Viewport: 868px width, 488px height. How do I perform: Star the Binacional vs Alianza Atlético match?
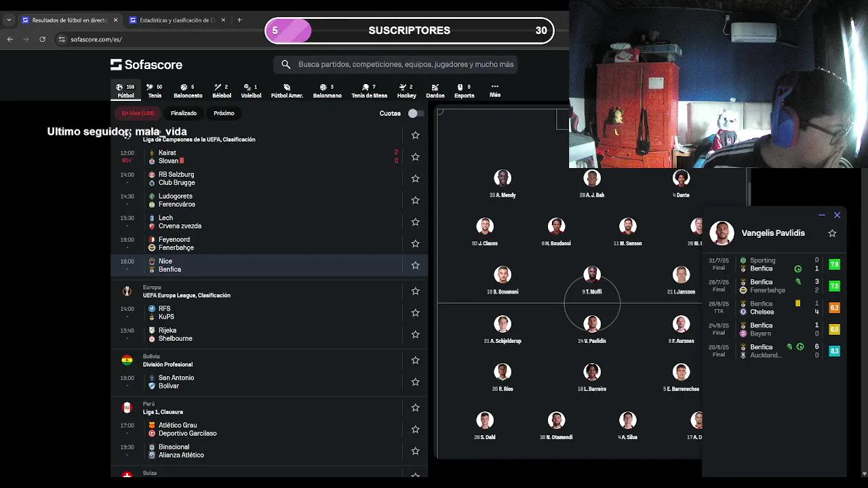[415, 451]
